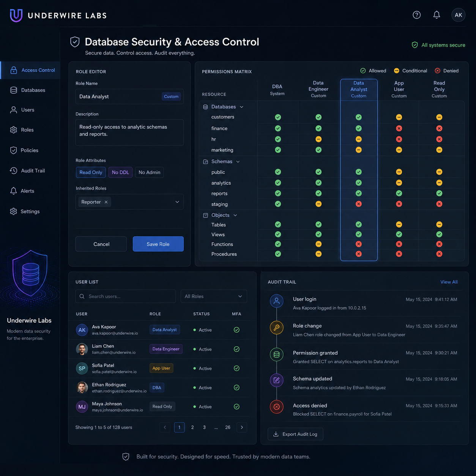Viewport: 476px width, 476px height.
Task: Click the shield icon beside the page title
Action: (x=75, y=42)
